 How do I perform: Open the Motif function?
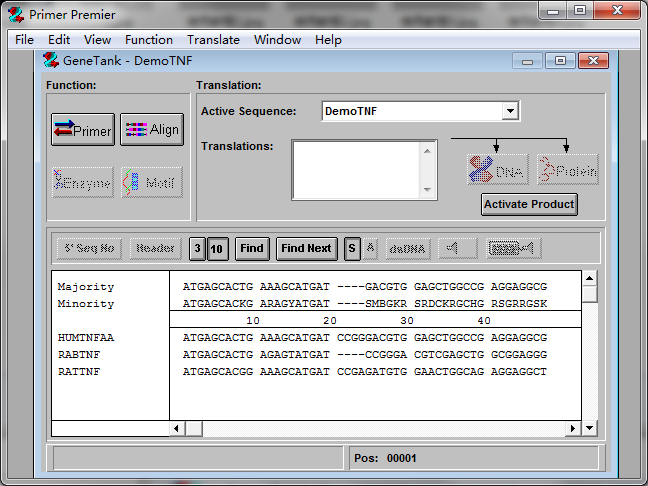152,183
